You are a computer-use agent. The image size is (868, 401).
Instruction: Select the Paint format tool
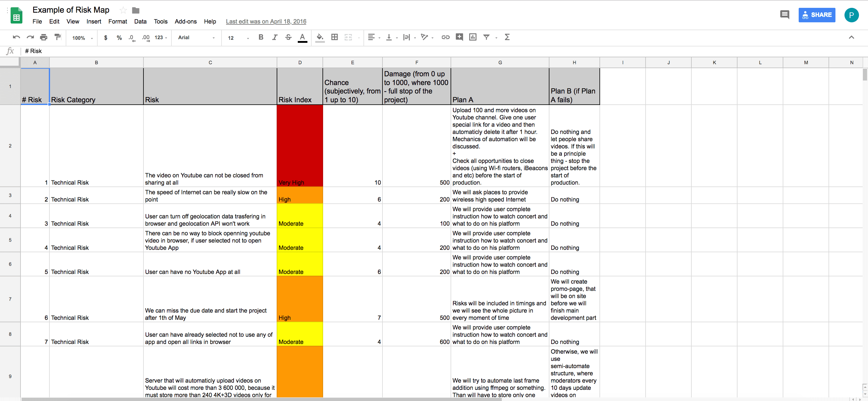click(58, 37)
